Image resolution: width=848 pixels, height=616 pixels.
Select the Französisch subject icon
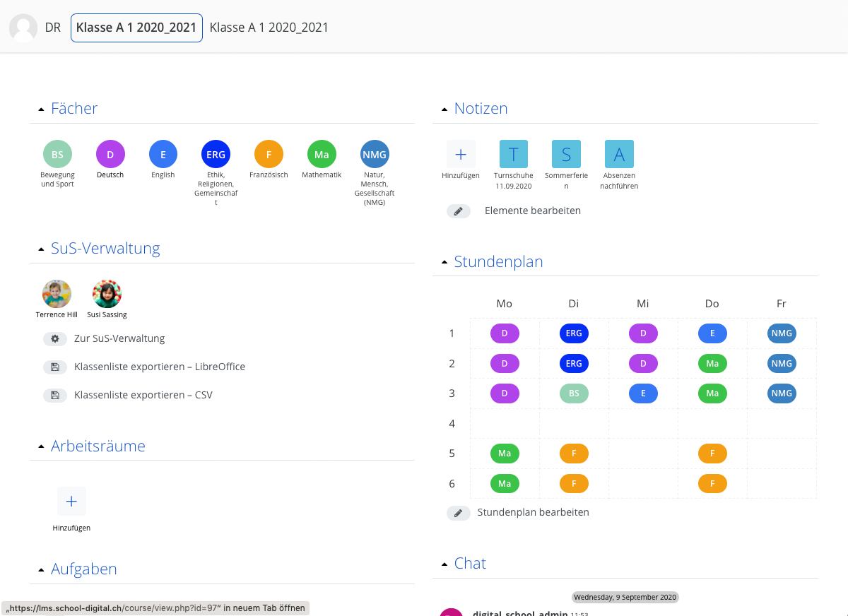tap(269, 154)
